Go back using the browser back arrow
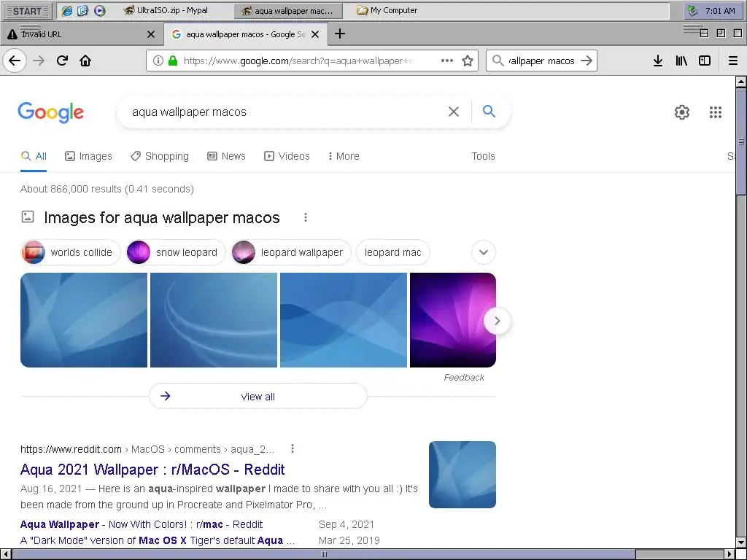 coord(15,61)
